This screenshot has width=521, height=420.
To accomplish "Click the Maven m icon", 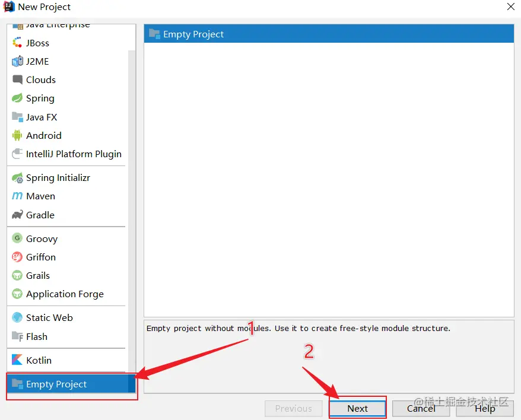I will pyautogui.click(x=17, y=196).
